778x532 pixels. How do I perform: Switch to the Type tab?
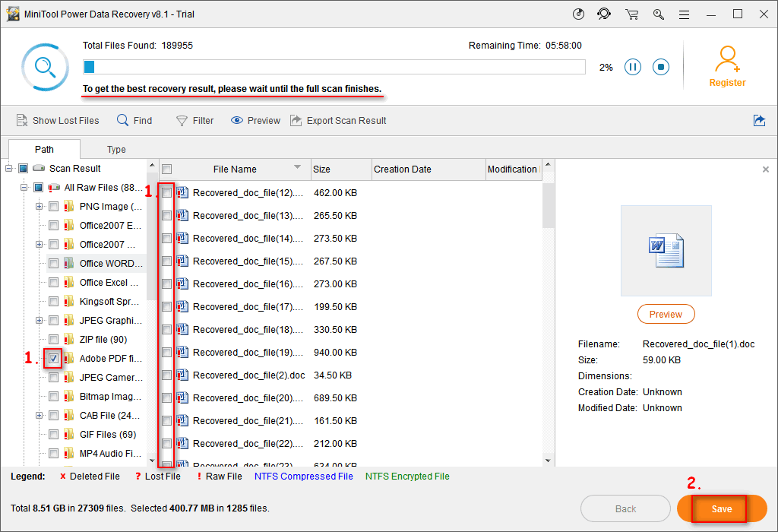116,150
